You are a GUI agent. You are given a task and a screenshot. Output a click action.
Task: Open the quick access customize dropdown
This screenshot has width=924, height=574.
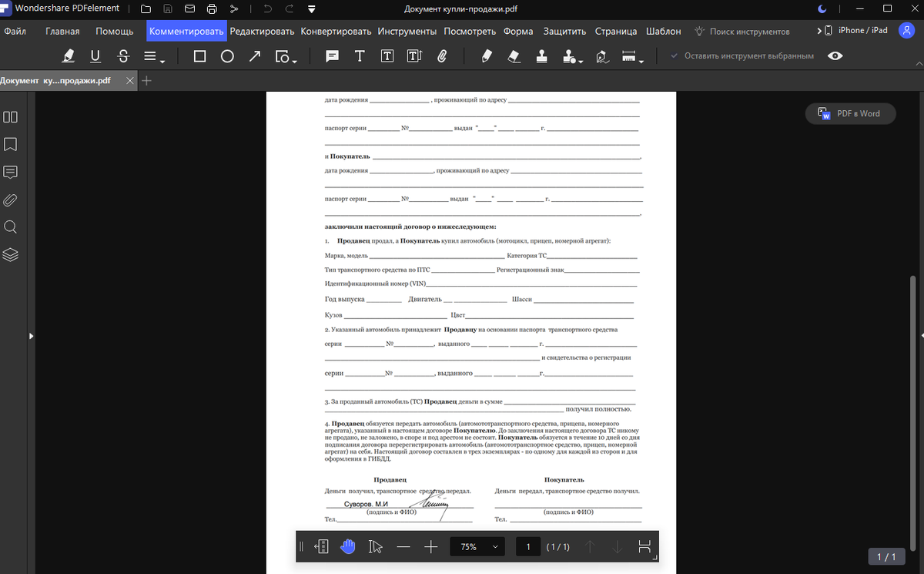click(x=311, y=9)
